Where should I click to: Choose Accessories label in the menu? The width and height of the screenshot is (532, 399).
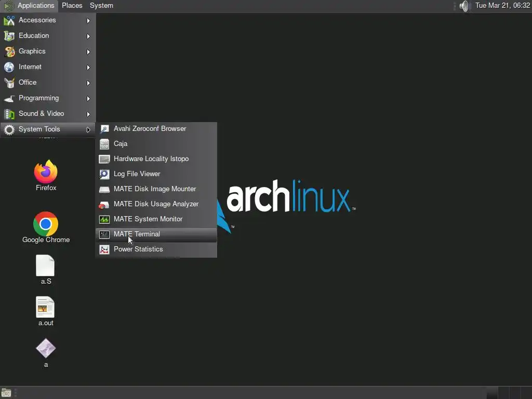[x=37, y=20]
